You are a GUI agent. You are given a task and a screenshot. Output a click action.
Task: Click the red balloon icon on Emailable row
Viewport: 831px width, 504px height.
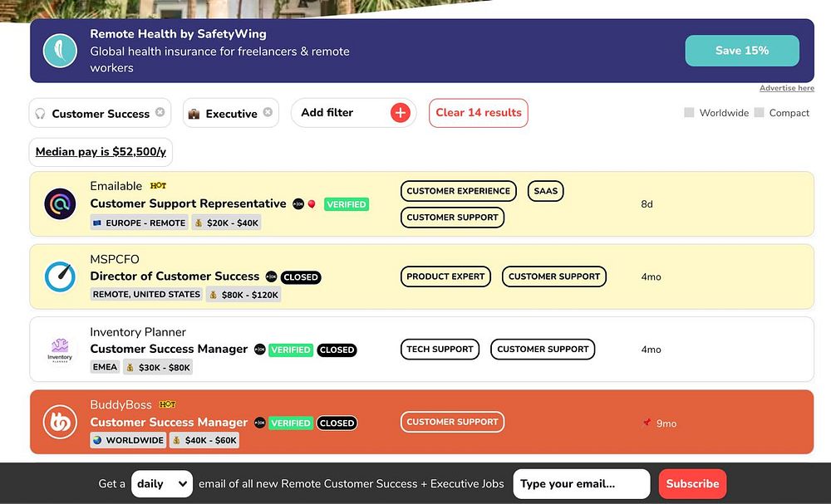point(312,203)
